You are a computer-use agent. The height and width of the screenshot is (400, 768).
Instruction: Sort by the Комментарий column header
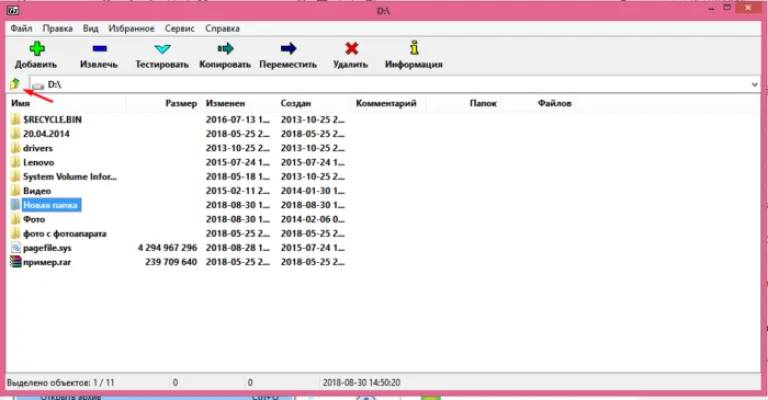pos(388,103)
